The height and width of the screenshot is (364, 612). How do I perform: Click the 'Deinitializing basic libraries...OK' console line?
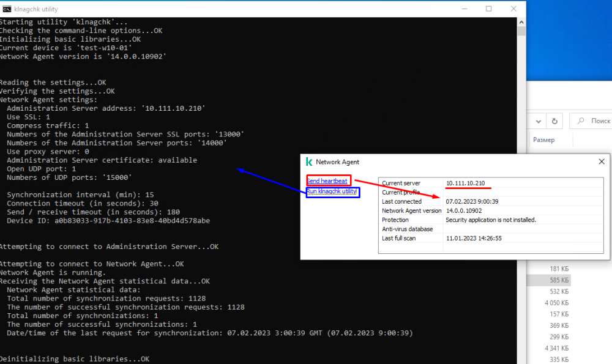pyautogui.click(x=75, y=359)
